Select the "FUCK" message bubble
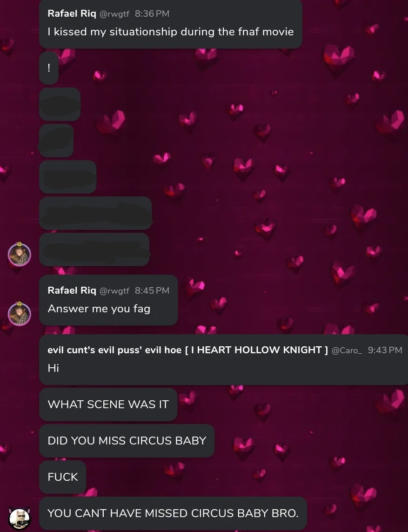The width and height of the screenshot is (408, 532). point(63,477)
